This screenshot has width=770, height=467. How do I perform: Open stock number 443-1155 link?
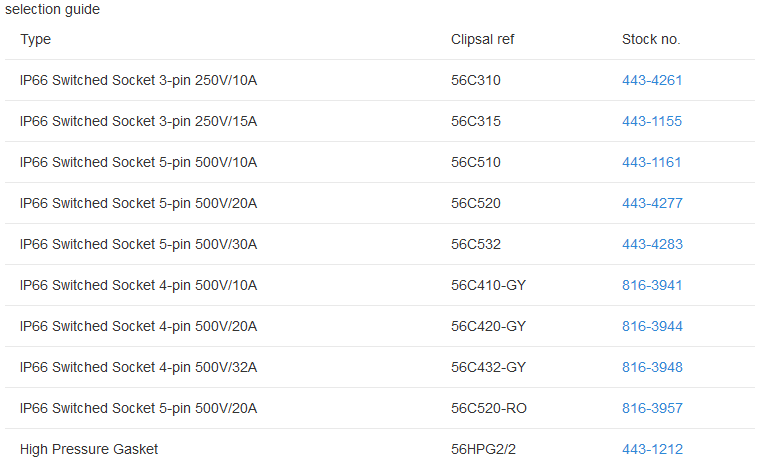tap(652, 121)
